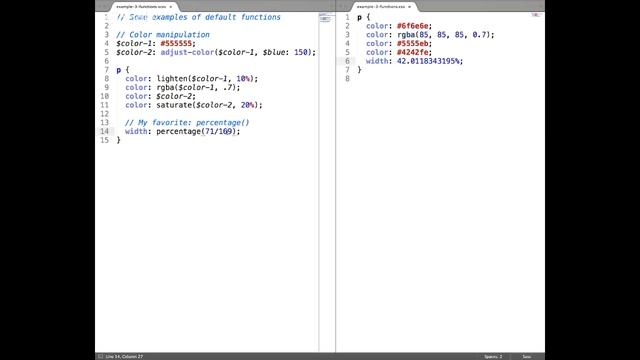Click the width property on line 14
This screenshot has width=640, height=360.
pyautogui.click(x=136, y=131)
